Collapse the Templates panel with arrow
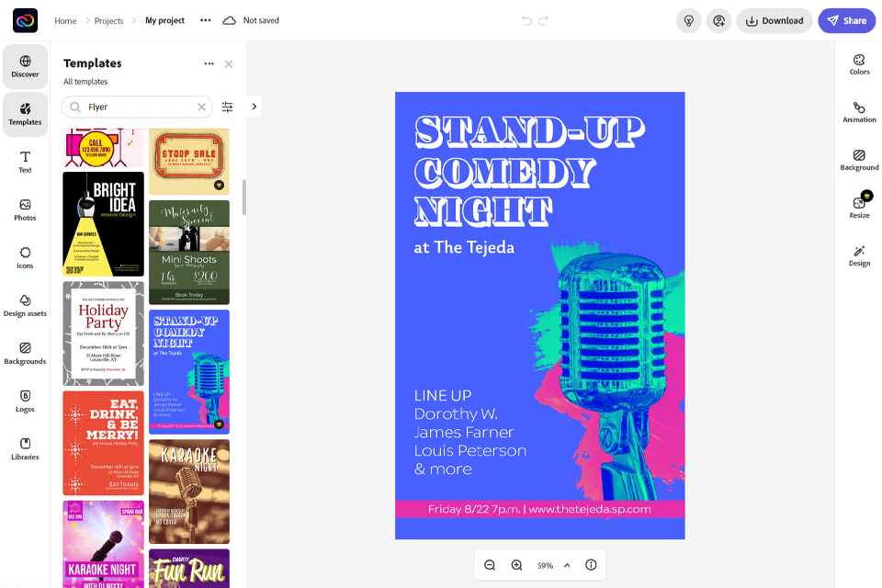This screenshot has width=882, height=588. (x=254, y=107)
